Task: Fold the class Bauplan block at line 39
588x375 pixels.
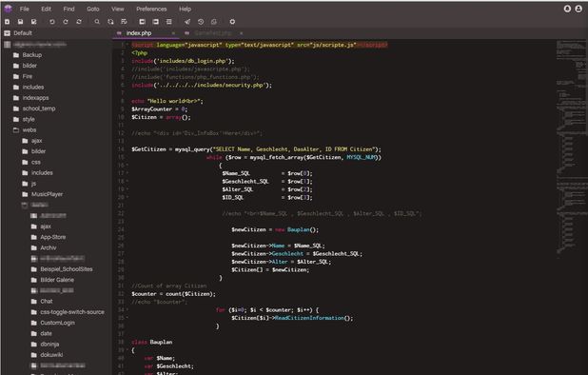Action: pos(127,350)
